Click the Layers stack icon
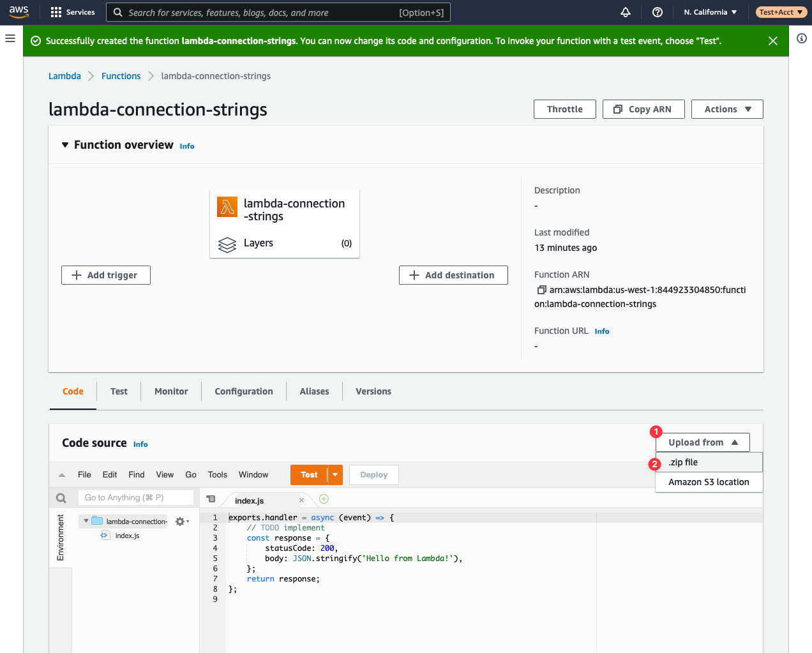 point(227,244)
